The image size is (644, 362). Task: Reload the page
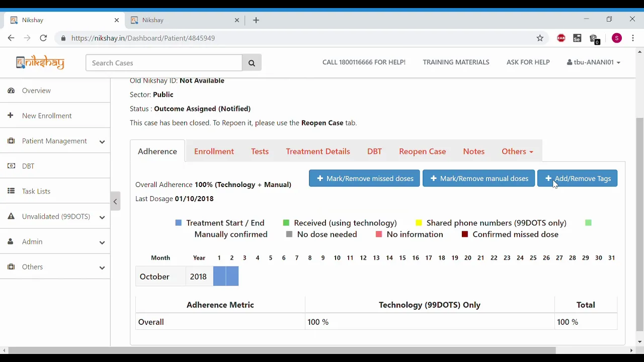pyautogui.click(x=43, y=38)
